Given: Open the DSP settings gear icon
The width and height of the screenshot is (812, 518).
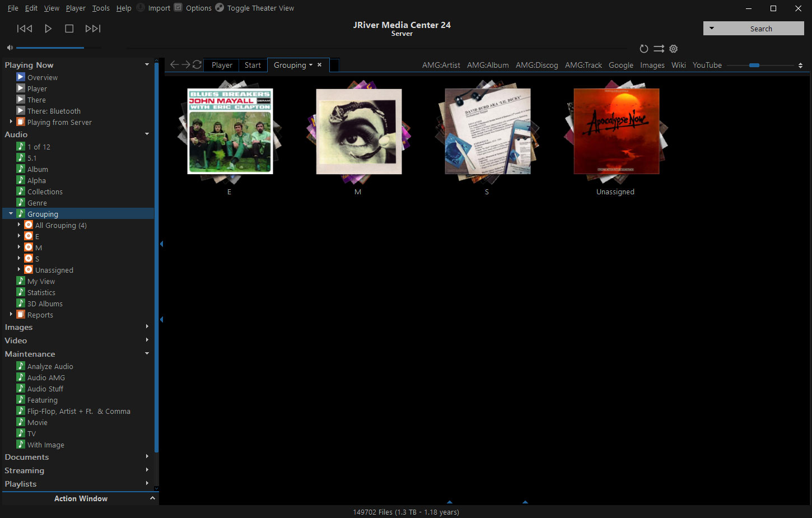Looking at the screenshot, I should point(674,49).
